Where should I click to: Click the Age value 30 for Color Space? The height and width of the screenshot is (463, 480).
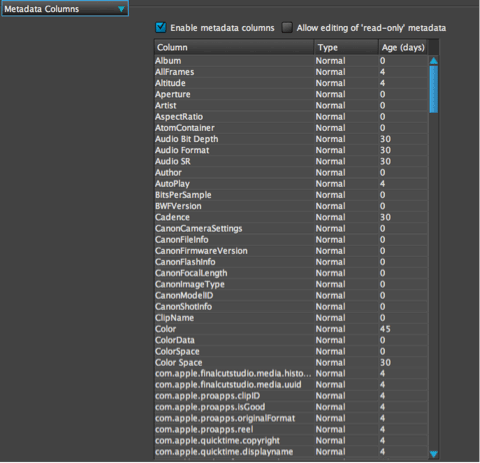[385, 362]
